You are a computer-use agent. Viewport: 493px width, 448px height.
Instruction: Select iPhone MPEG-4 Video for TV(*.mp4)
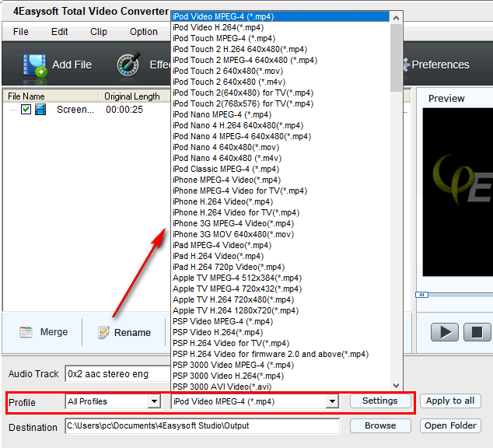click(281, 191)
